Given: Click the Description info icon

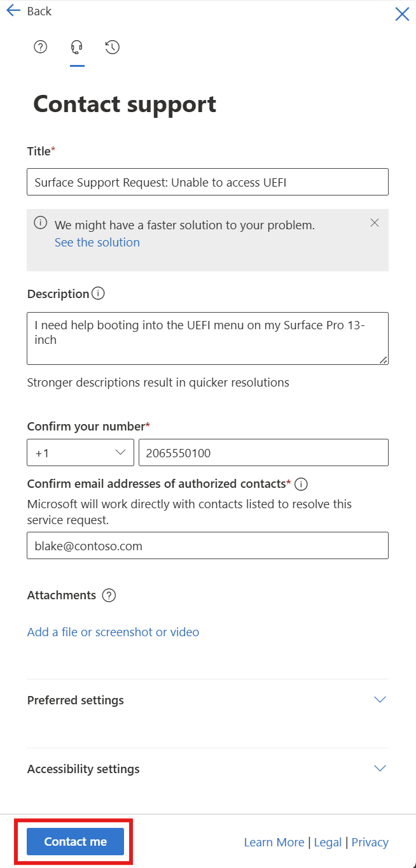Looking at the screenshot, I should click(x=99, y=294).
